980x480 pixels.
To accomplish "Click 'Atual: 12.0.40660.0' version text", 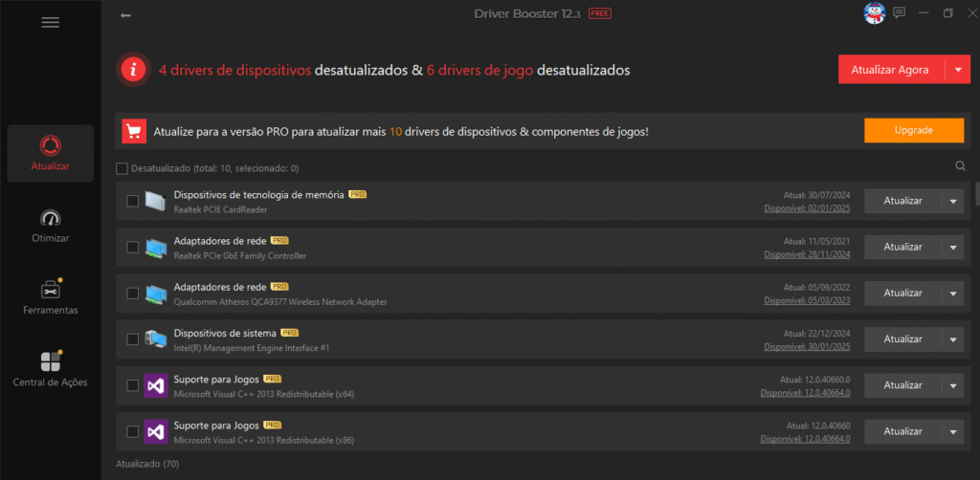I will pyautogui.click(x=815, y=379).
